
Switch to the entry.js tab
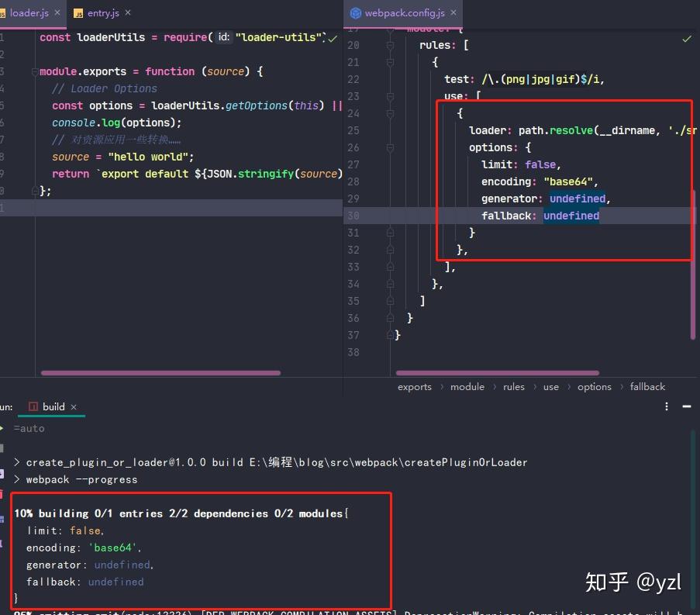103,13
